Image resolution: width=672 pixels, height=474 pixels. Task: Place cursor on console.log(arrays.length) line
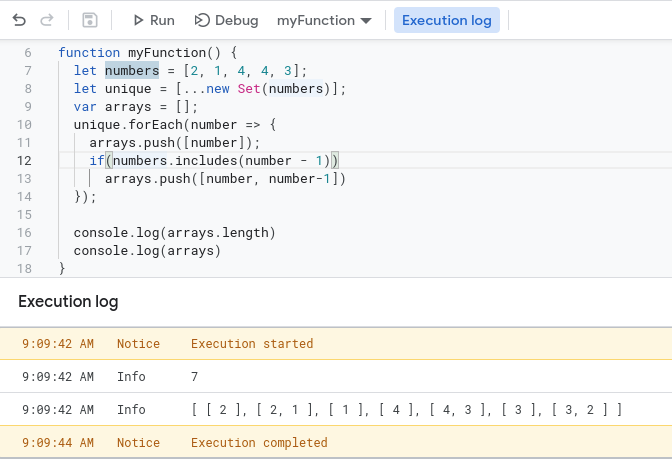[174, 232]
